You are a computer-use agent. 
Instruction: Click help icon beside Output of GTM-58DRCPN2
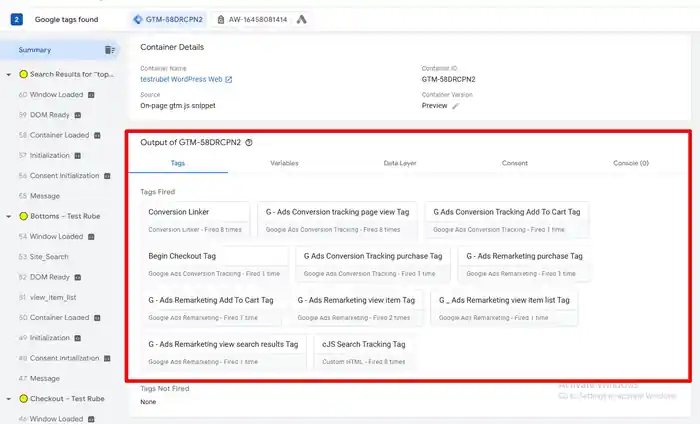(249, 142)
